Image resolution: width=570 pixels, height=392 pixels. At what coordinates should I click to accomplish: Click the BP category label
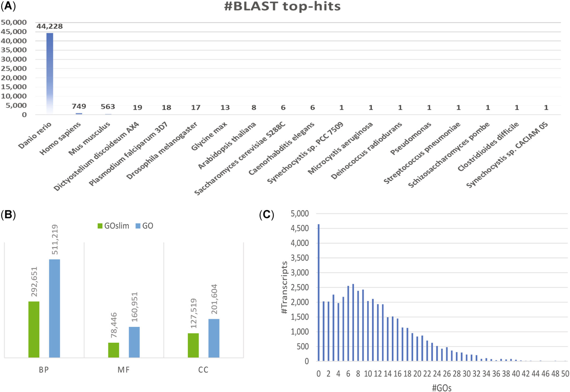click(x=44, y=370)
